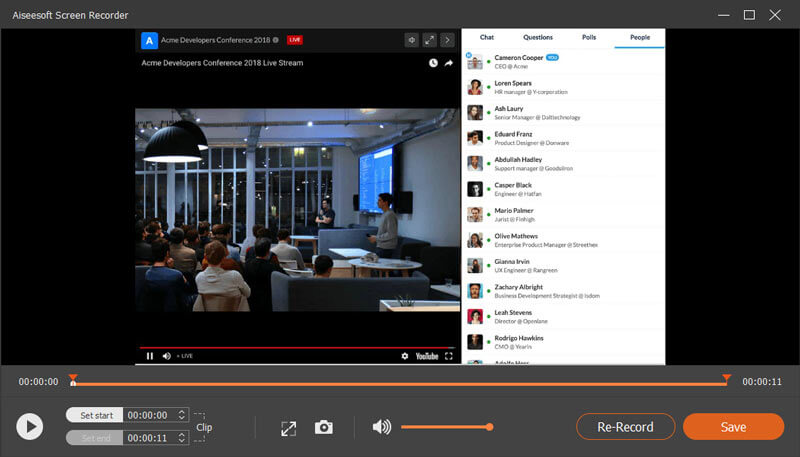Adjust the end time stepper arrows

[181, 437]
